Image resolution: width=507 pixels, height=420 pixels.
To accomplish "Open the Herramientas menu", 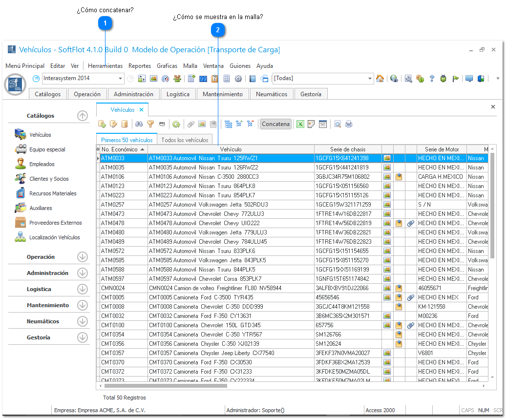I will point(105,66).
